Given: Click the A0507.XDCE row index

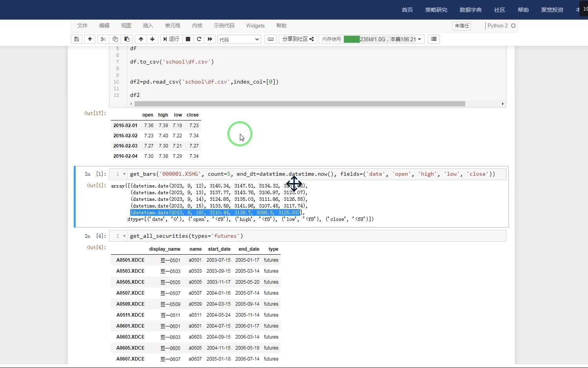Looking at the screenshot, I should pyautogui.click(x=130, y=293).
